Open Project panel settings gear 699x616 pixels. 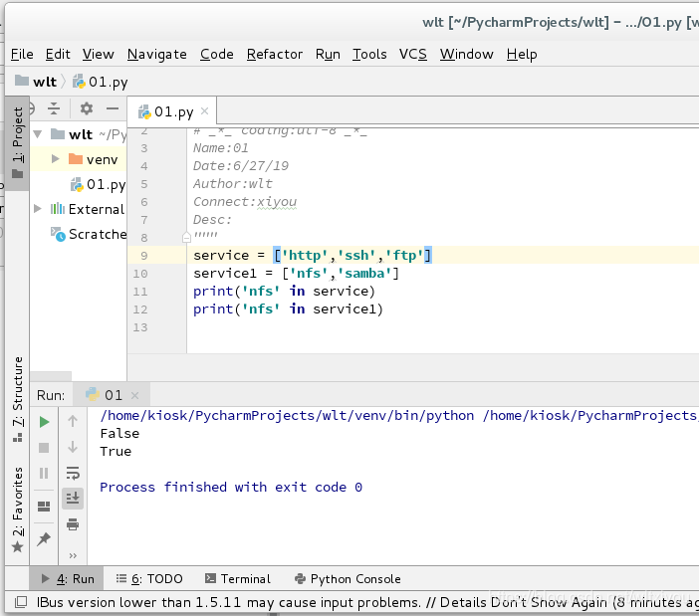pos(86,108)
